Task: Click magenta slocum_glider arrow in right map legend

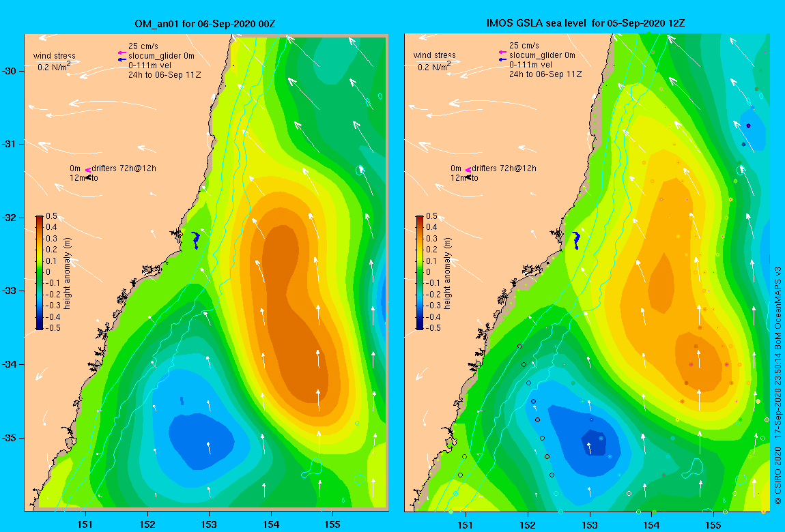Action: tap(502, 53)
